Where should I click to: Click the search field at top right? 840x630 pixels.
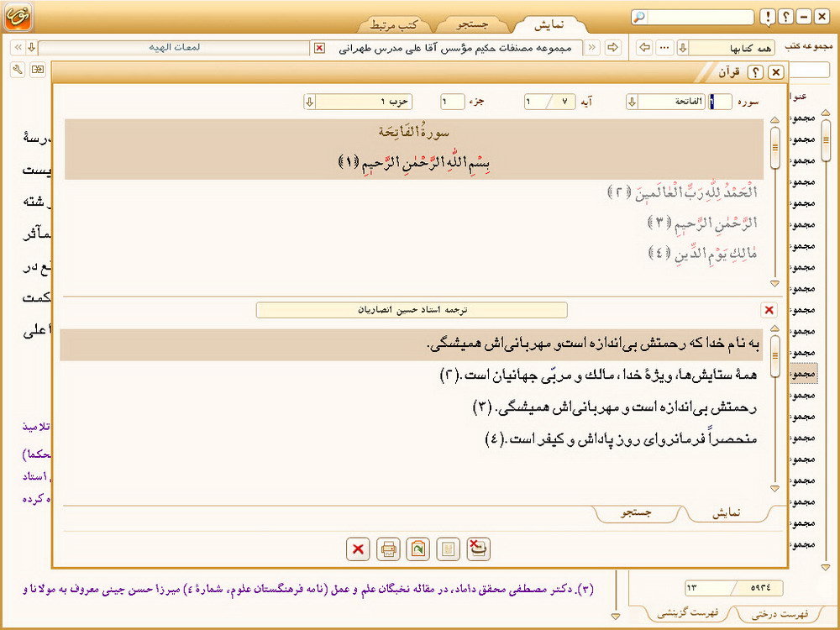tap(696, 17)
